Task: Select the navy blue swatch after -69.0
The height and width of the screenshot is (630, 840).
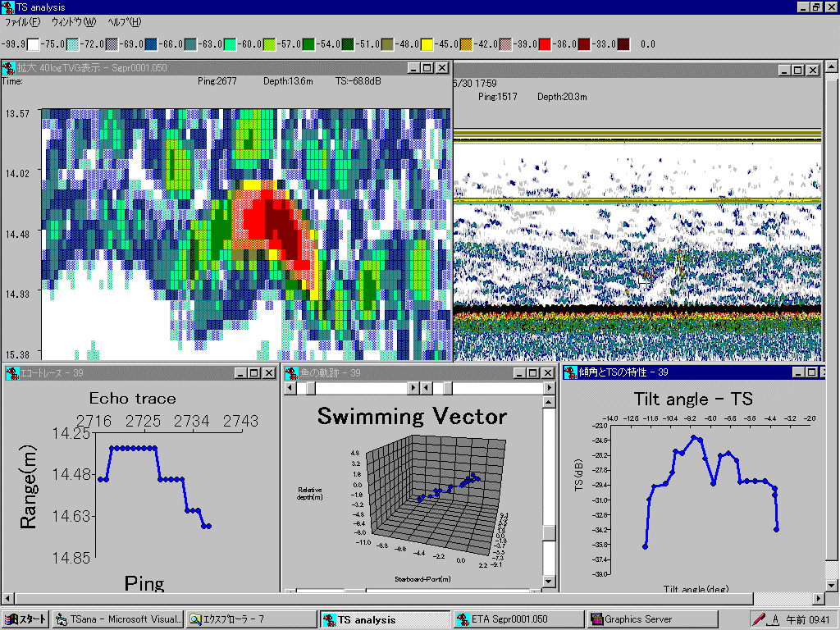Action: coord(151,44)
